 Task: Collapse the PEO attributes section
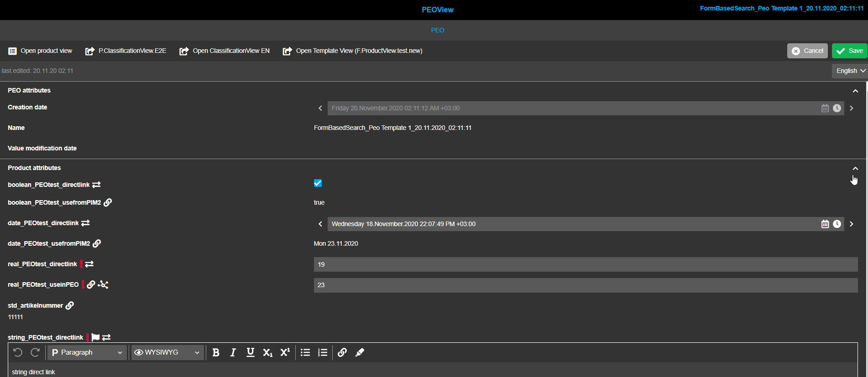[x=855, y=91]
